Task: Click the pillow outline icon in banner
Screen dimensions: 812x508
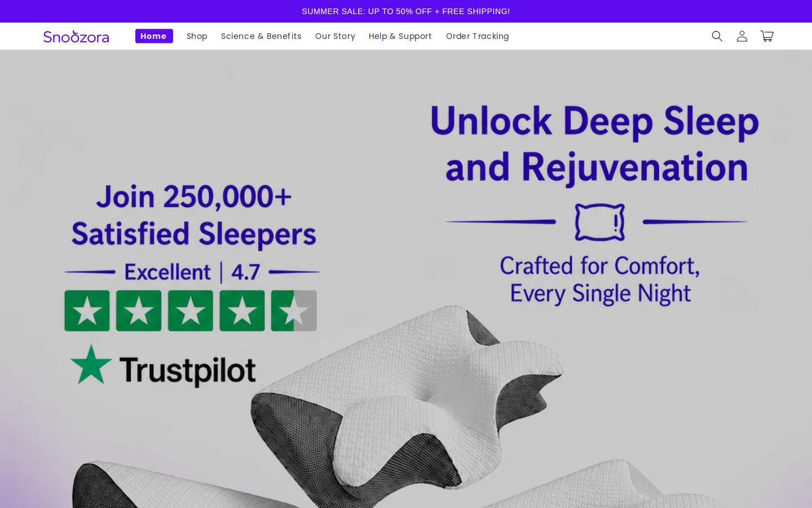Action: [599, 222]
